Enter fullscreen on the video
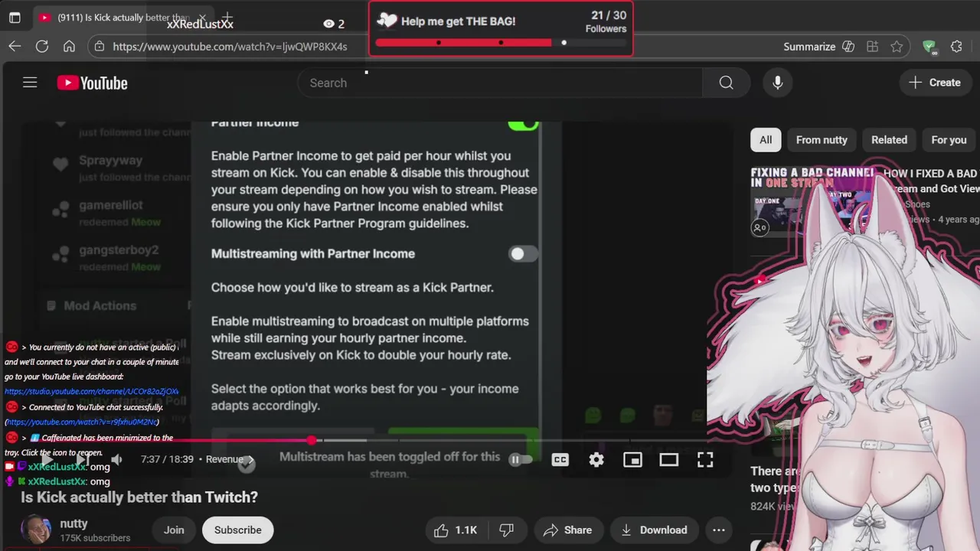 (x=705, y=460)
